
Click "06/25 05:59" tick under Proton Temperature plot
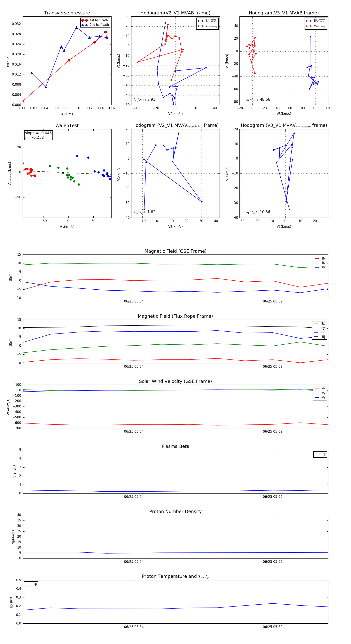tap(273, 627)
